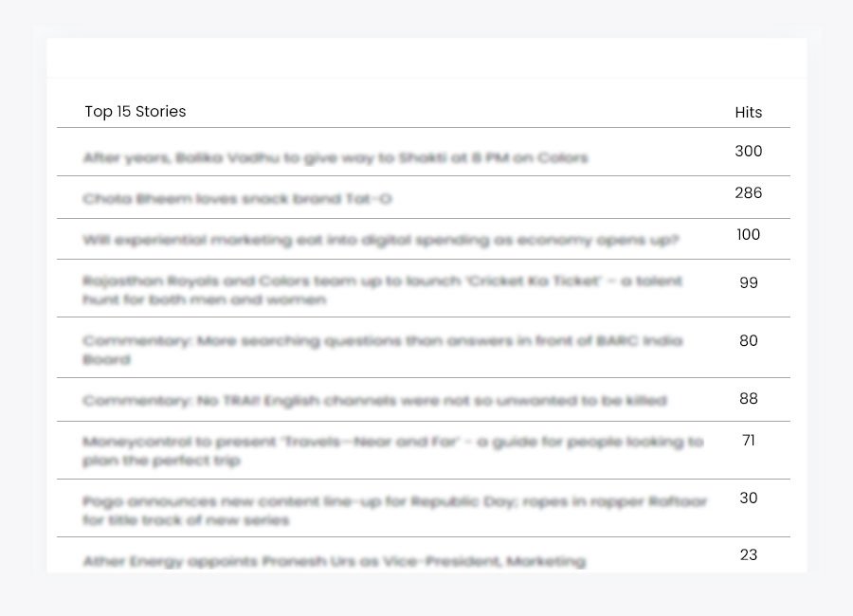Open the Pogo Republic Day line-up story
The width and height of the screenshot is (853, 616).
394,511
